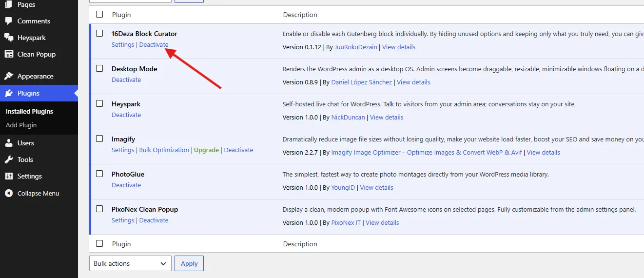Click the green Imagify Upgrade link
The image size is (644, 278).
click(206, 150)
